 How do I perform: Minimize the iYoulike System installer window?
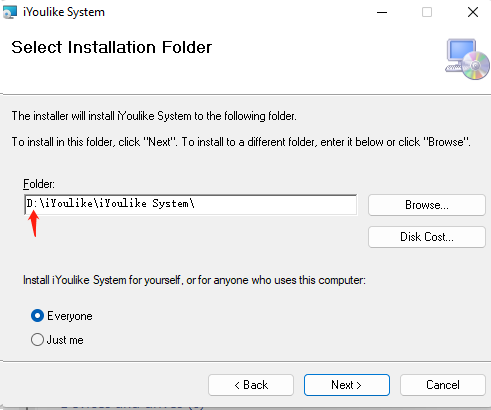[x=382, y=12]
